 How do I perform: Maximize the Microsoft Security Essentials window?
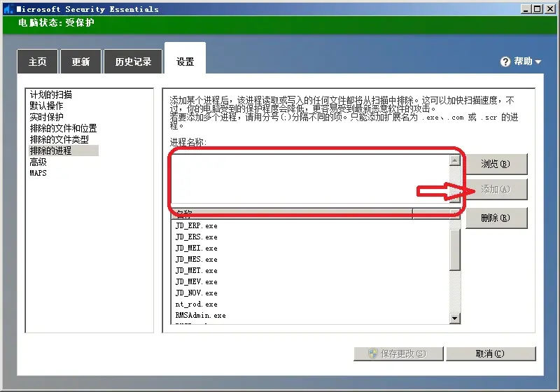coord(537,9)
